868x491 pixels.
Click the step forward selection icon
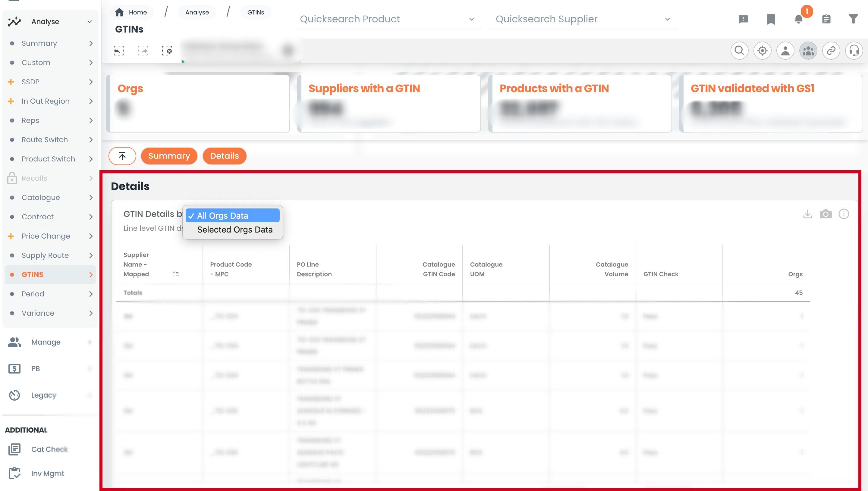point(143,51)
